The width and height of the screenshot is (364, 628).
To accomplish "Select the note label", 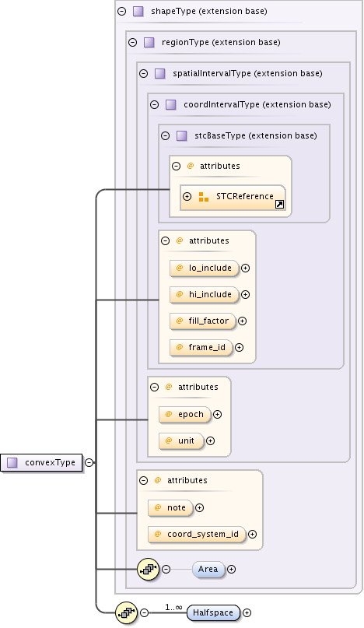I will 177,508.
